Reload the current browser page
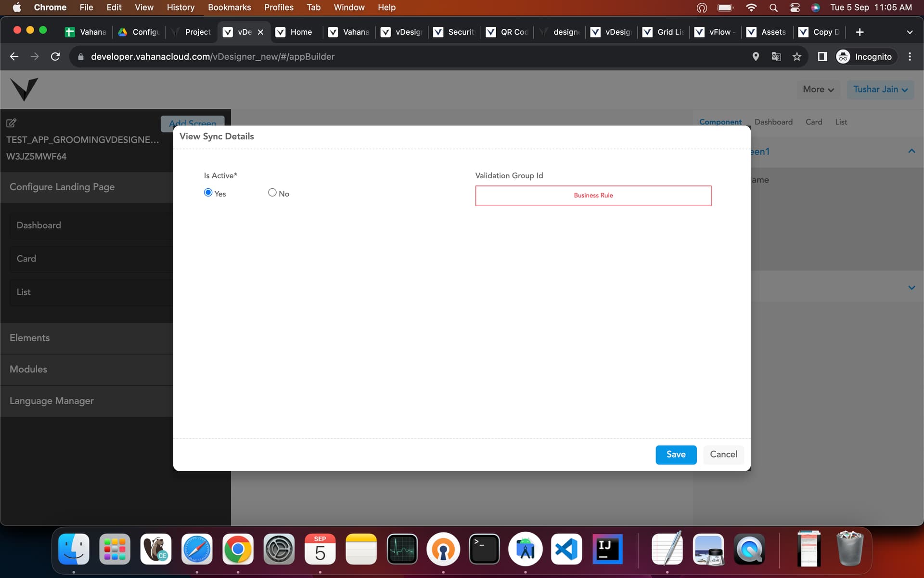This screenshot has height=578, width=924. (55, 57)
